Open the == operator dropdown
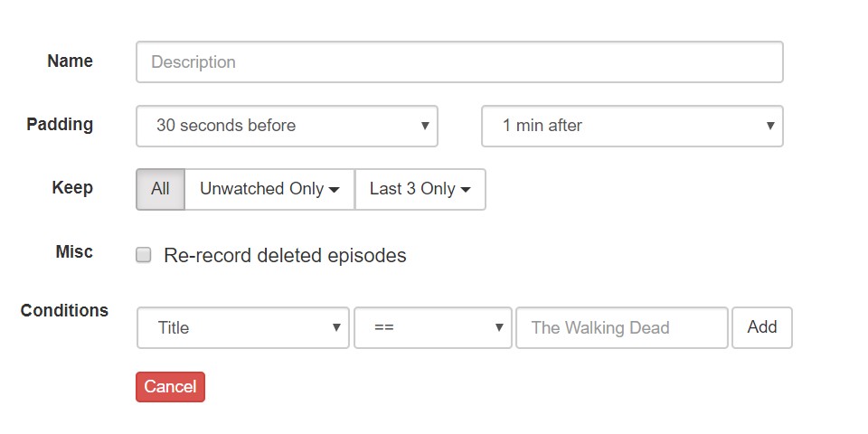Screen dimensions: 868x434 432,327
